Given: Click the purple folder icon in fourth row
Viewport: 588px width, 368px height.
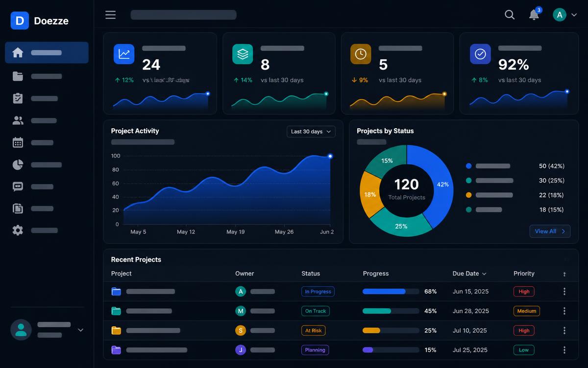Looking at the screenshot, I should pos(116,350).
